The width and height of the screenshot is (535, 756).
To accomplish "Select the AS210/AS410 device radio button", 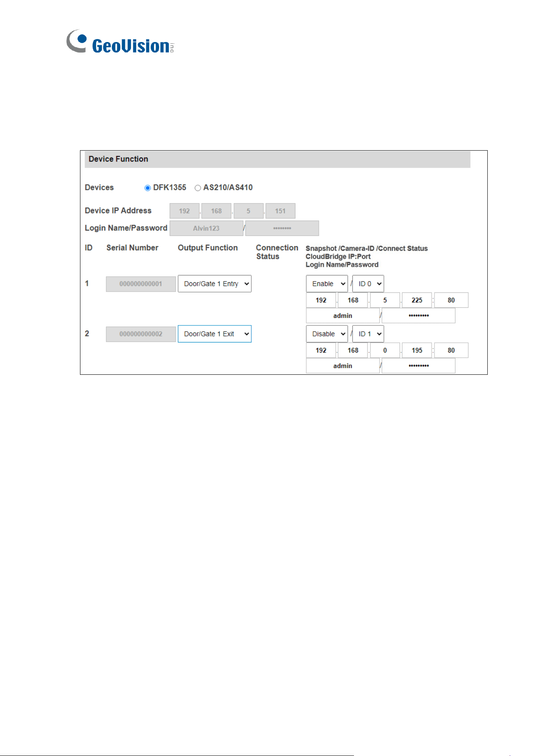I will [x=198, y=188].
